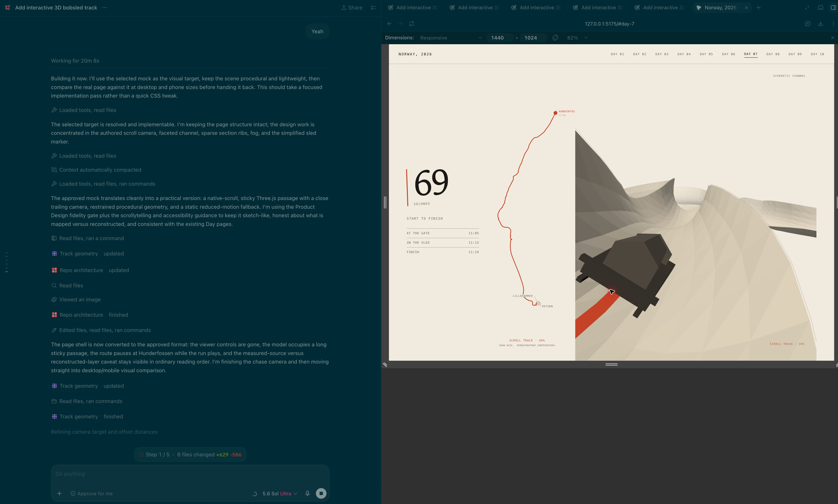This screenshot has height=504, width=838.
Task: Click the Hunderfos red route marker
Action: [555, 113]
